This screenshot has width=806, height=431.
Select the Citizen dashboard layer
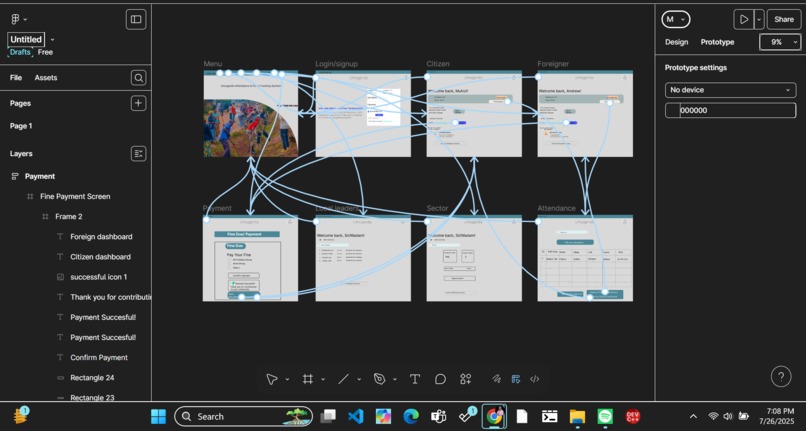[x=100, y=257]
